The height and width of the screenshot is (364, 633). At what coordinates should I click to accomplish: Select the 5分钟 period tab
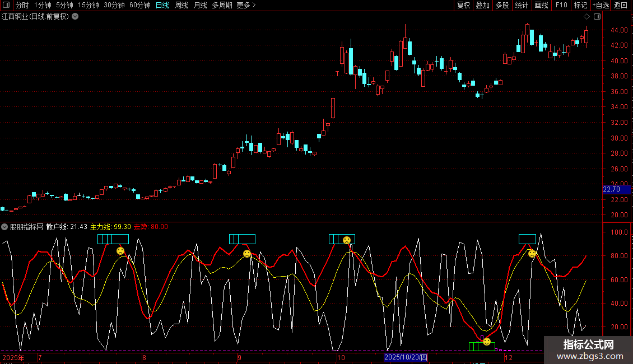[64, 5]
